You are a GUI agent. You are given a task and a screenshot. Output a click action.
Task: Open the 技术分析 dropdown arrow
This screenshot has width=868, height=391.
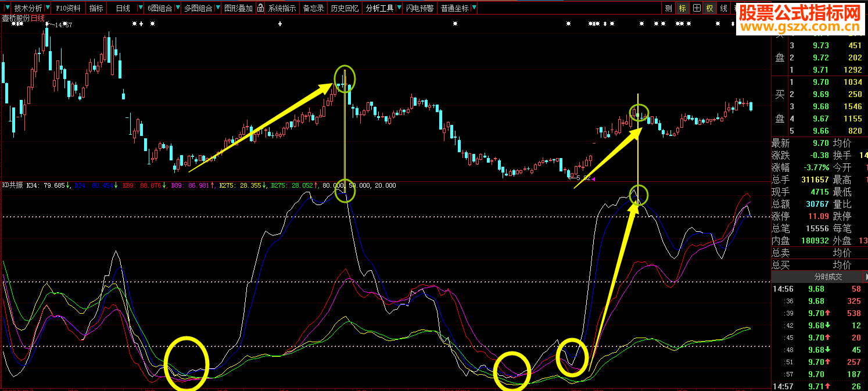tap(46, 8)
